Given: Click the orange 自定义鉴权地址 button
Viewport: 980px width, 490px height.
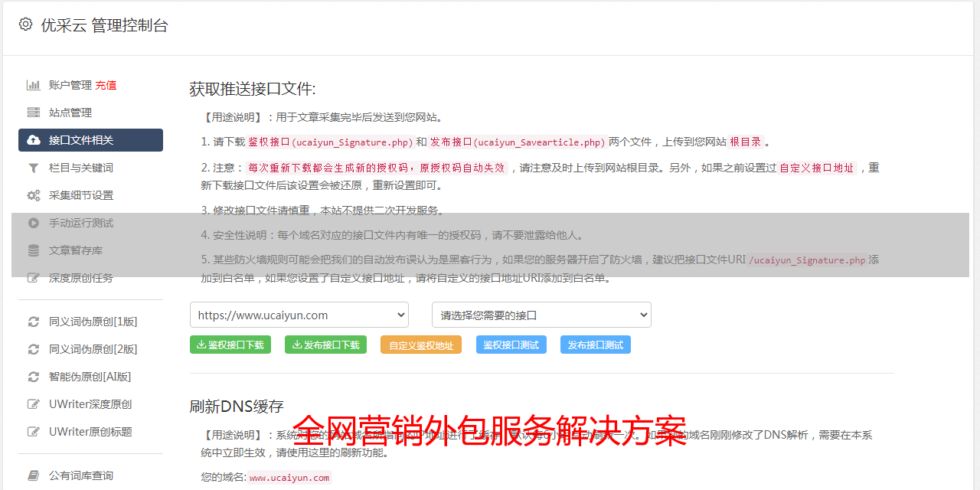Looking at the screenshot, I should click(421, 345).
